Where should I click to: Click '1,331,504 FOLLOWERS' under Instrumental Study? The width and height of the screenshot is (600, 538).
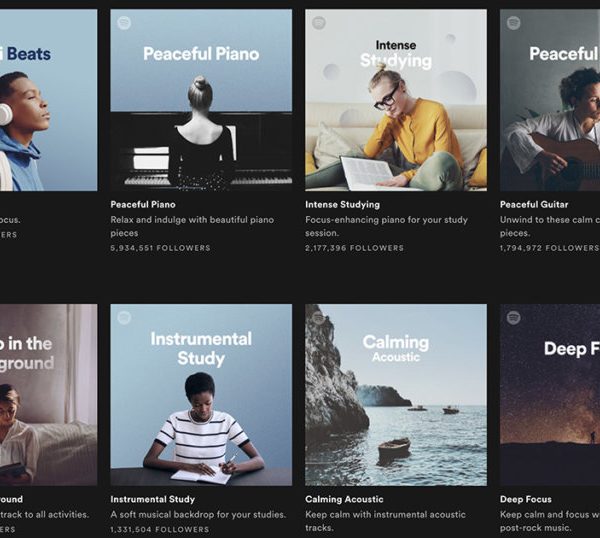(160, 530)
